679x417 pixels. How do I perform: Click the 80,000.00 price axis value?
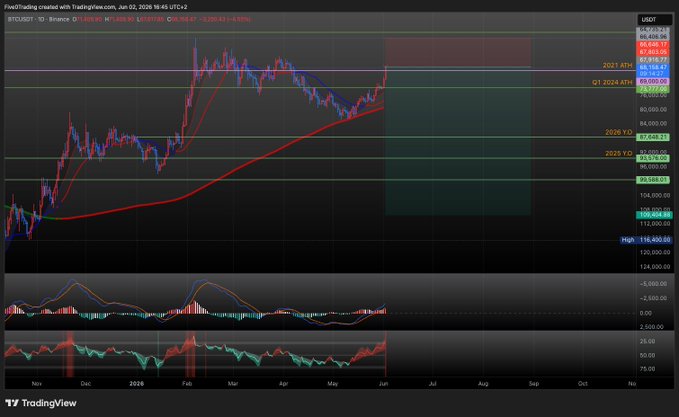click(x=655, y=110)
